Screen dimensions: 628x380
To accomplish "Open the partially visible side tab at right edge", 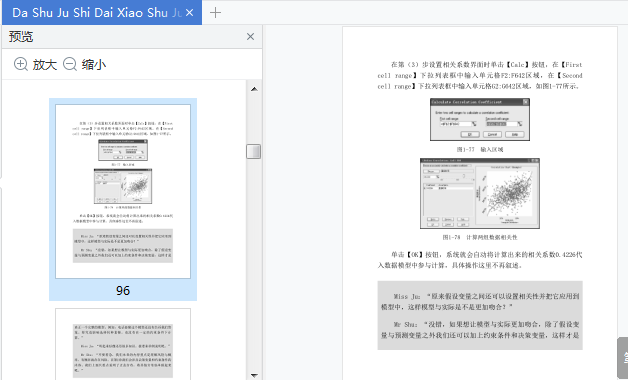I will pyautogui.click(x=623, y=358).
